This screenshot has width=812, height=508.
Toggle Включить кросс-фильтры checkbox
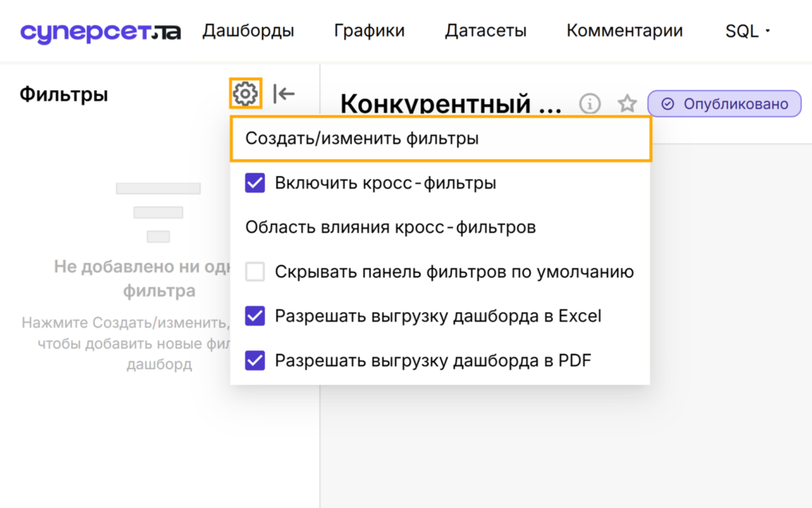click(x=255, y=182)
